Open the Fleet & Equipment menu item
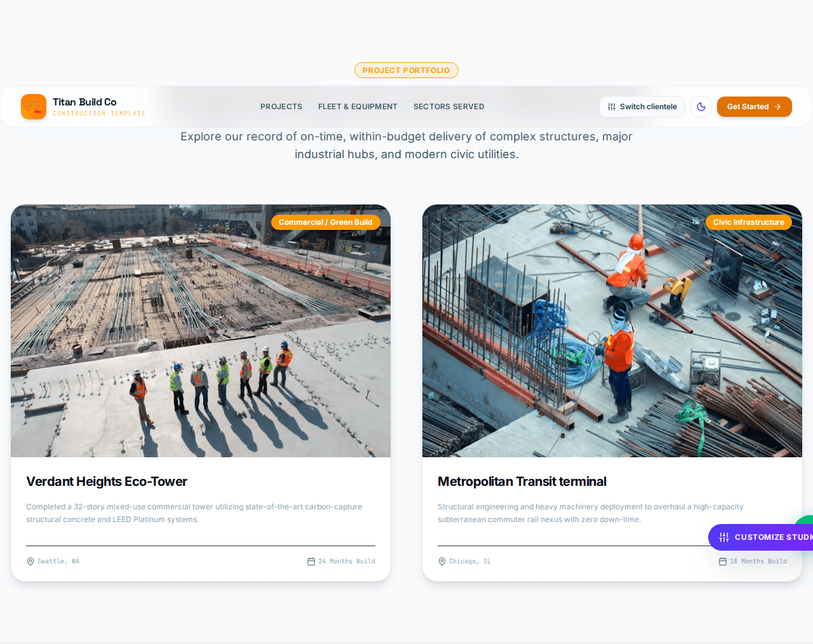The width and height of the screenshot is (813, 644). [358, 107]
